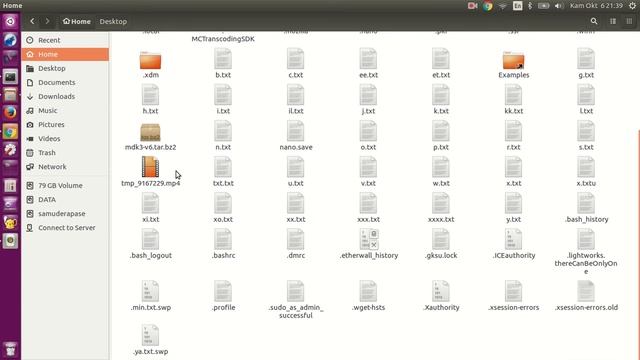Switch to icon grid view
Viewport: 640px width, 360px height.
tap(629, 21)
